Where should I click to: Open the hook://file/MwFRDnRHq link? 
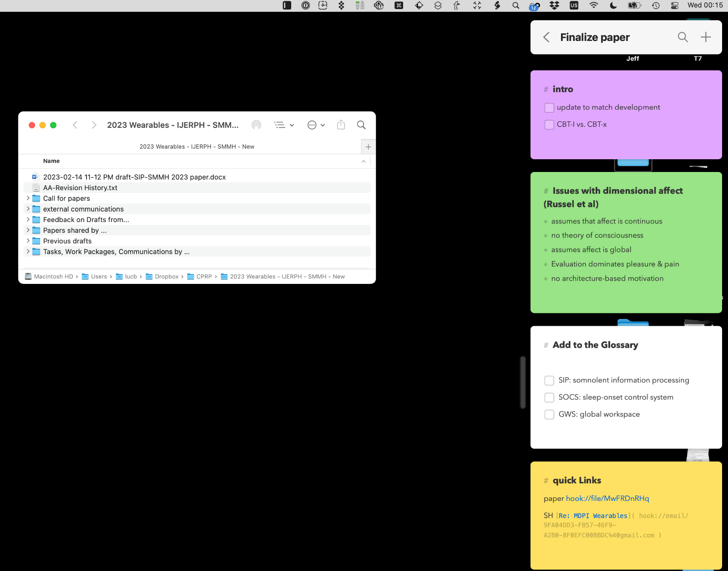coord(607,499)
